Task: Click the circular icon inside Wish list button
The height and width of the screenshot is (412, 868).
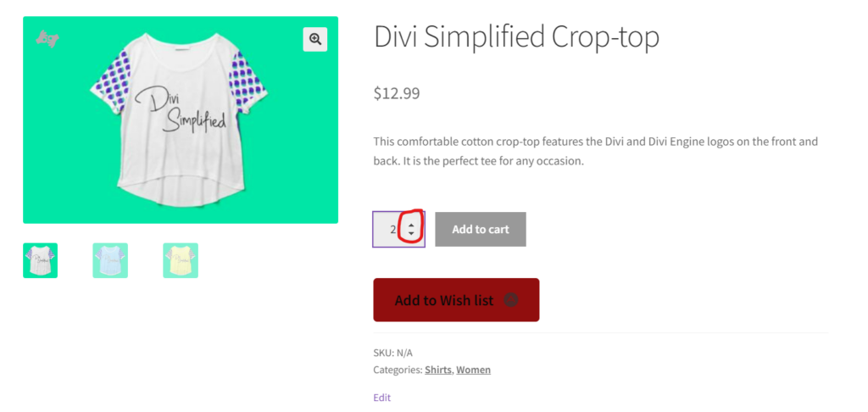Action: 510,300
